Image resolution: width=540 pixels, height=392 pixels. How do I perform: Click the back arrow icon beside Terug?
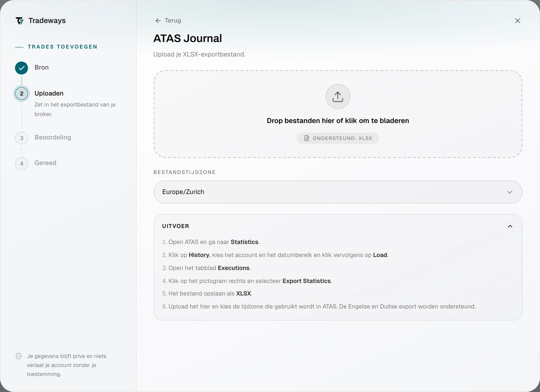[x=158, y=21]
